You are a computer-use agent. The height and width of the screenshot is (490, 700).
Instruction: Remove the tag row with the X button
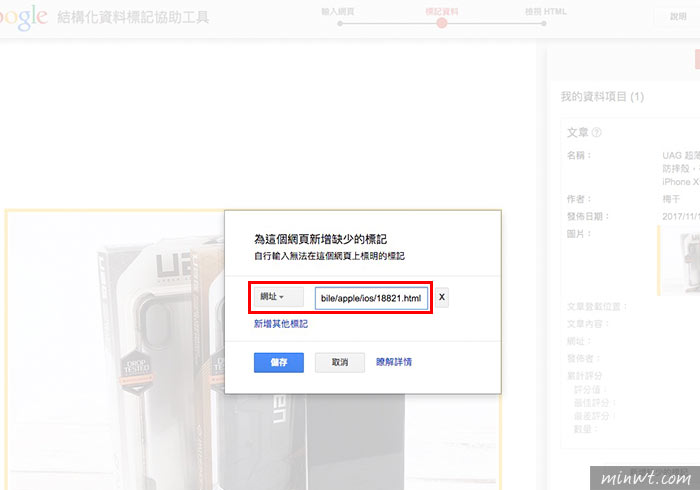pyautogui.click(x=442, y=297)
